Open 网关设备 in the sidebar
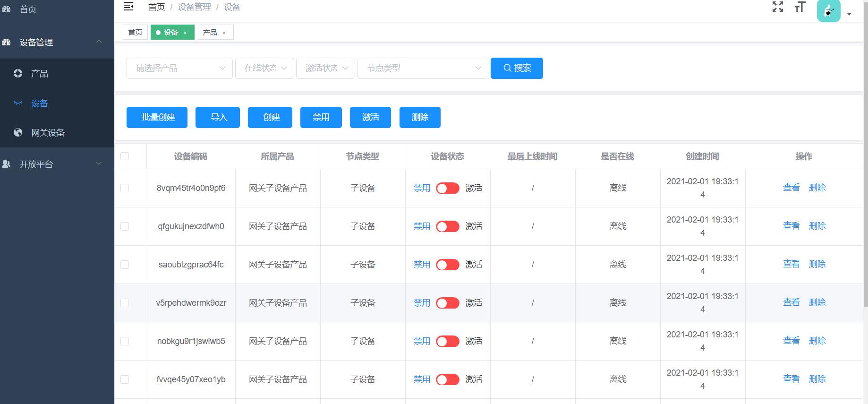Viewport: 868px width, 404px height. coord(48,133)
